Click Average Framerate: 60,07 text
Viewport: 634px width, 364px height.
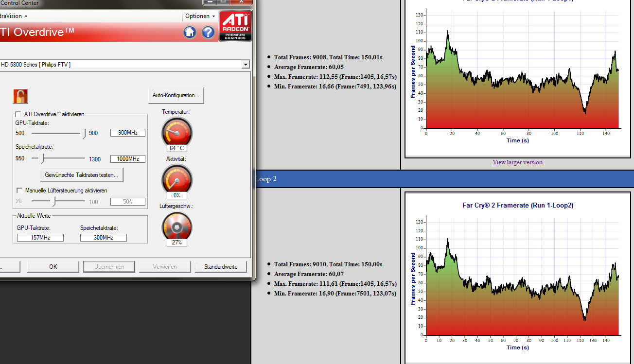[309, 274]
